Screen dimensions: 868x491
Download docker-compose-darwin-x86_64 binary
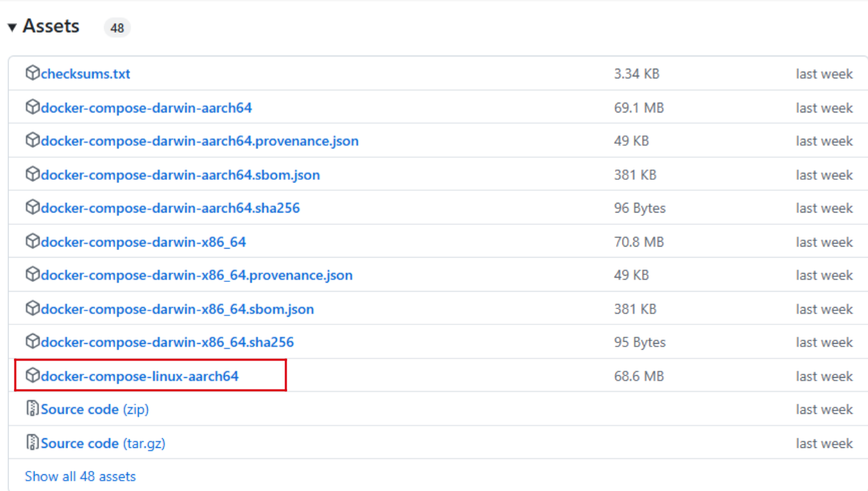coord(144,242)
